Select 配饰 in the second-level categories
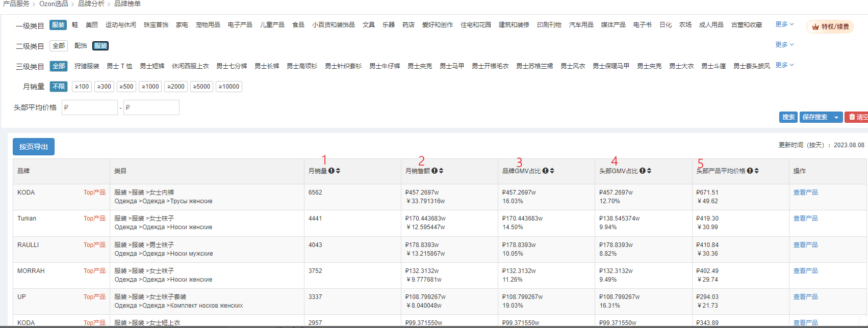Screen dimensions: 868x328 [81, 46]
